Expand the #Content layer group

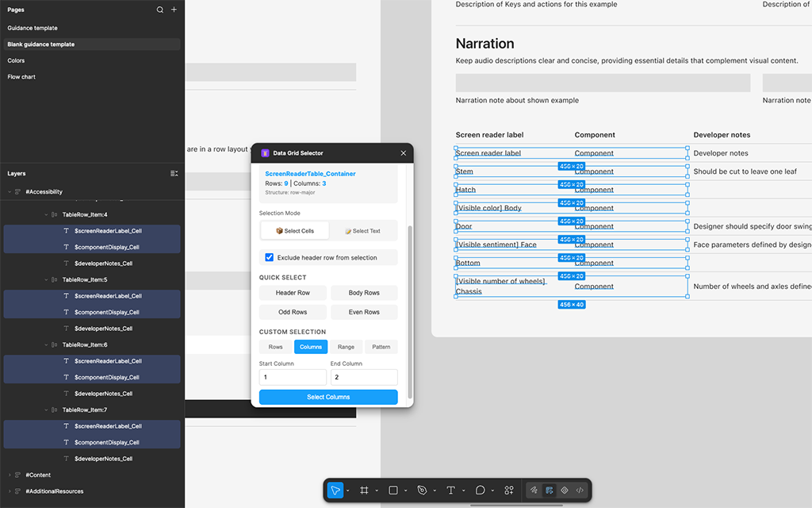10,475
